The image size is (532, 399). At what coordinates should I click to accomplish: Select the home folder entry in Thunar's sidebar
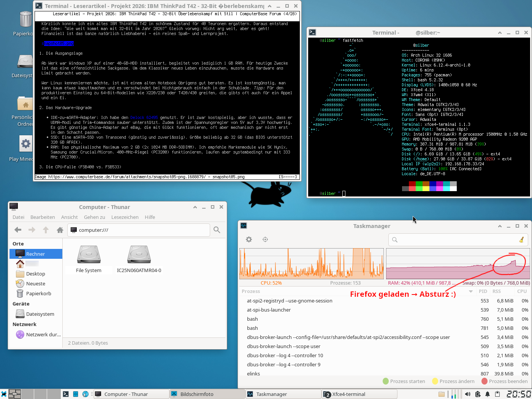click(36, 263)
